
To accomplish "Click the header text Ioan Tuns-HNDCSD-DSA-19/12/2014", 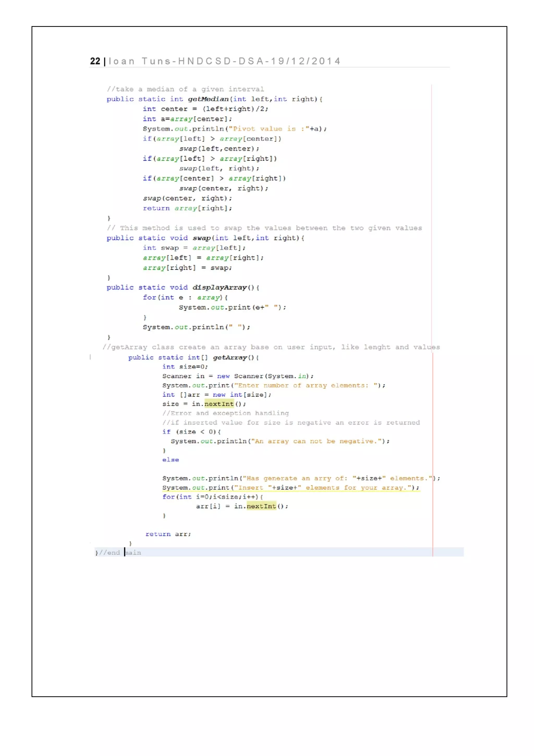I will pos(224,61).
